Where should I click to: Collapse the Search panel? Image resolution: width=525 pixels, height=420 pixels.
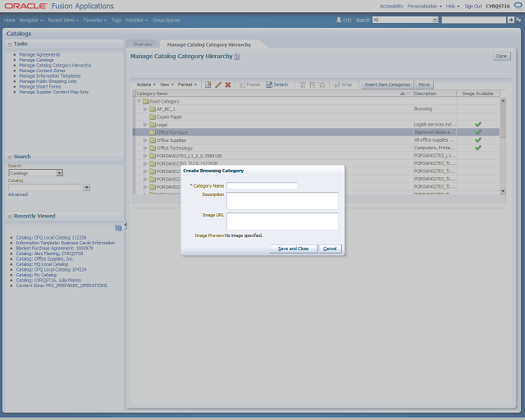(x=10, y=157)
